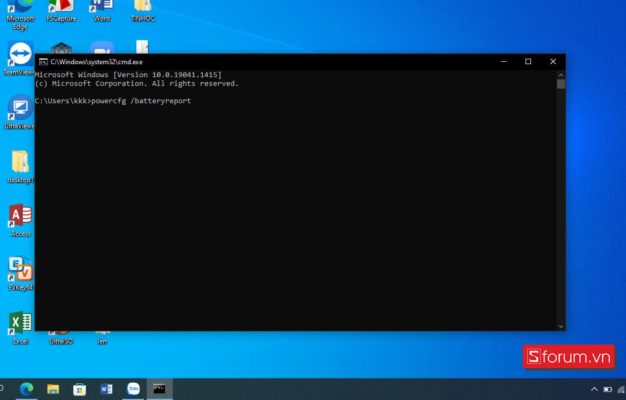Image resolution: width=626 pixels, height=400 pixels.
Task: Select the TINHOC folder on desktop
Action: tap(142, 8)
